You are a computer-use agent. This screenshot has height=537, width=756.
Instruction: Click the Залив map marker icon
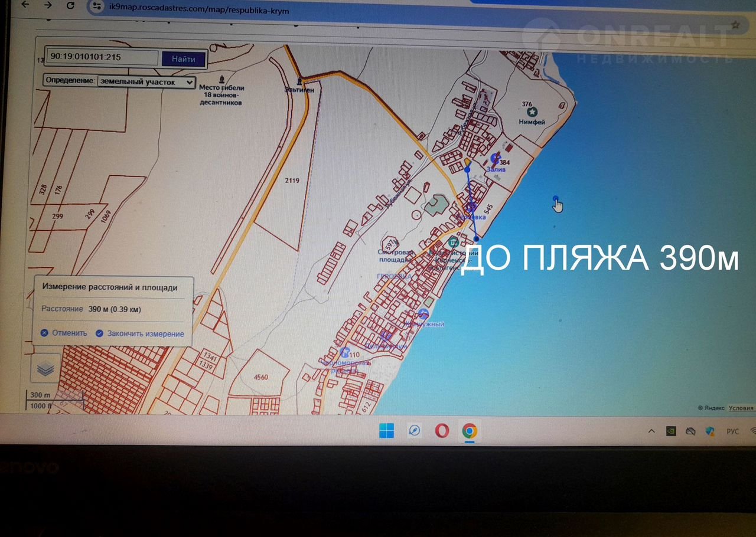tap(496, 158)
